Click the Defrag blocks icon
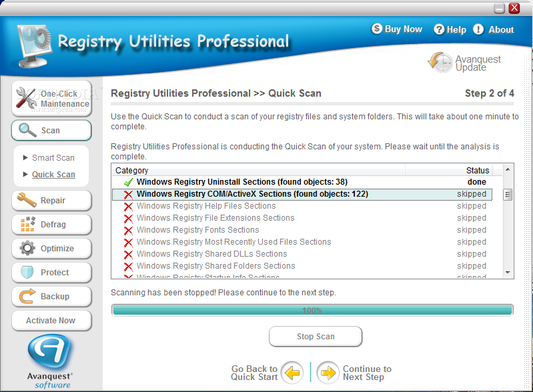This screenshot has height=392, width=533. coord(27,224)
